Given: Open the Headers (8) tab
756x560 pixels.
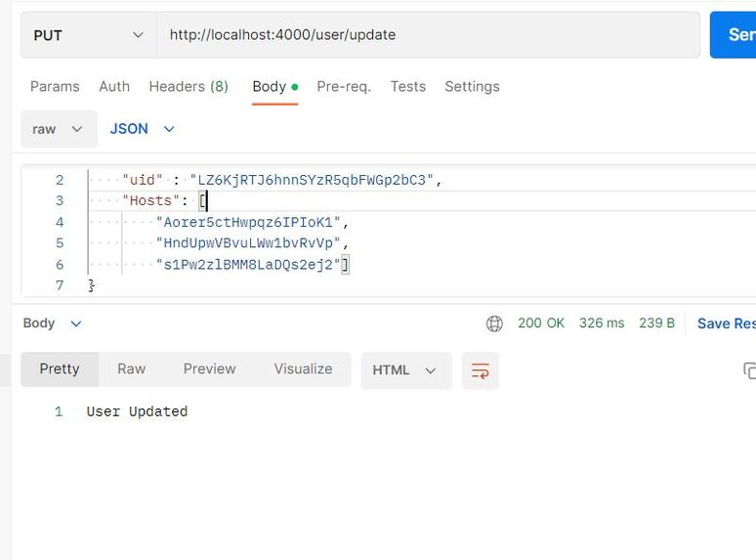Looking at the screenshot, I should point(189,86).
